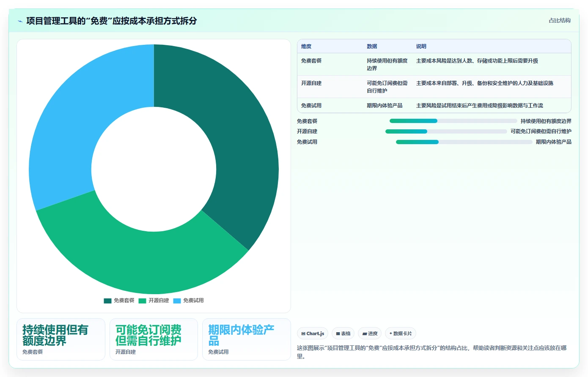Toggle the 免费试用 legend entry
The width and height of the screenshot is (588, 377).
click(x=188, y=301)
